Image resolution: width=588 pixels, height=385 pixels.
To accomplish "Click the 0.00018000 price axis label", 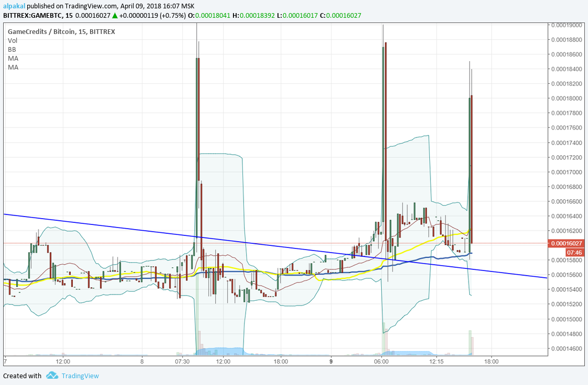I will (567, 98).
